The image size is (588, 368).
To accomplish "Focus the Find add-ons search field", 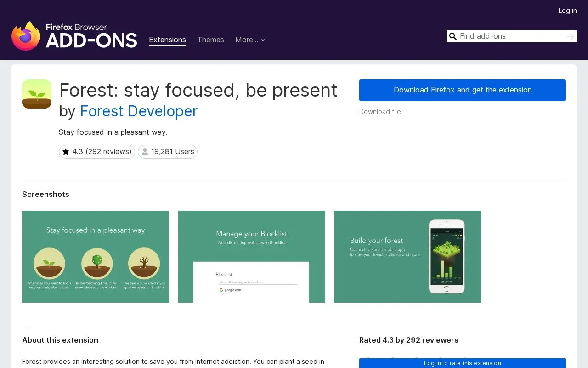I will coord(512,36).
